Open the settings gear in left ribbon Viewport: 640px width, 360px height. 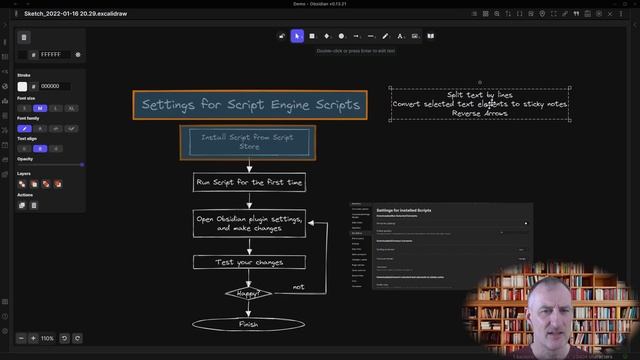pos(5,331)
